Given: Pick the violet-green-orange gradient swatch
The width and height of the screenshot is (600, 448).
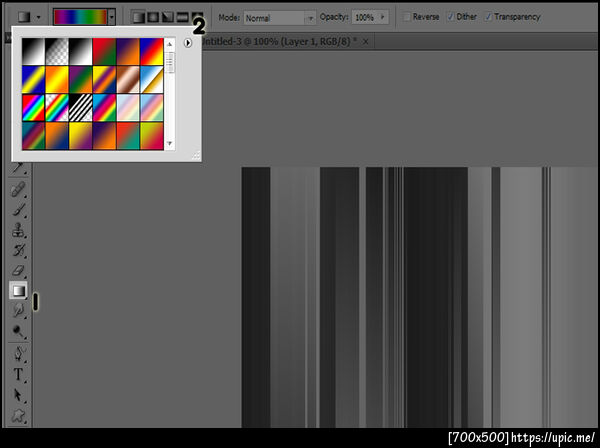Looking at the screenshot, I should [x=80, y=80].
